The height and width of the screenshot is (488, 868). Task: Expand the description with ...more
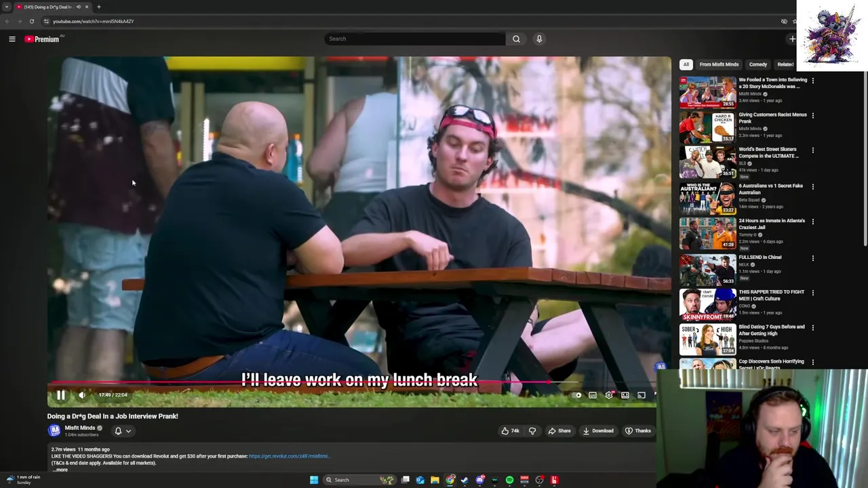[x=60, y=470]
